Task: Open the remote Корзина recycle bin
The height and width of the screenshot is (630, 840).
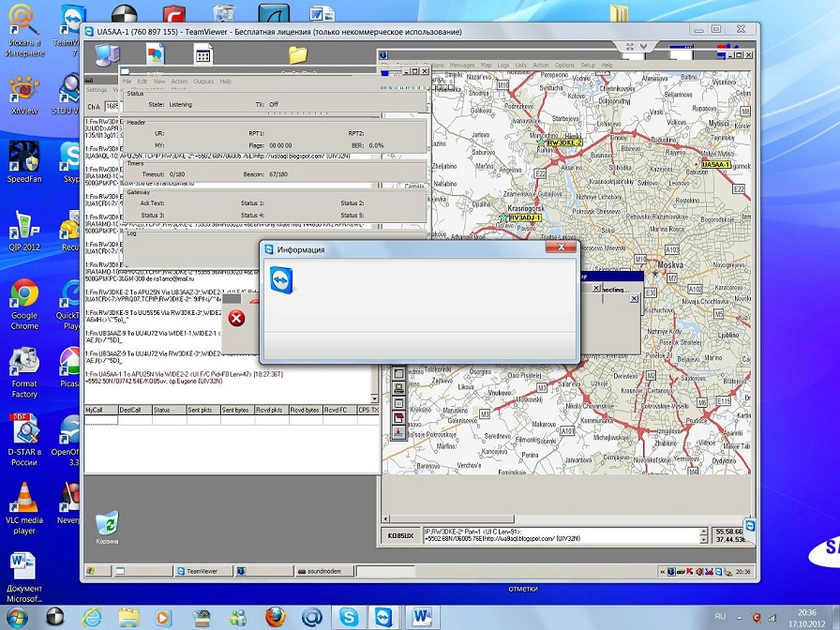Action: (107, 528)
